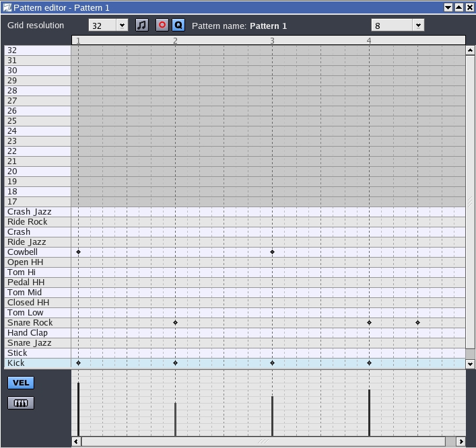The image size is (476, 448).
Task: Click the horizontal scrollbar left arrow
Action: tap(76, 441)
